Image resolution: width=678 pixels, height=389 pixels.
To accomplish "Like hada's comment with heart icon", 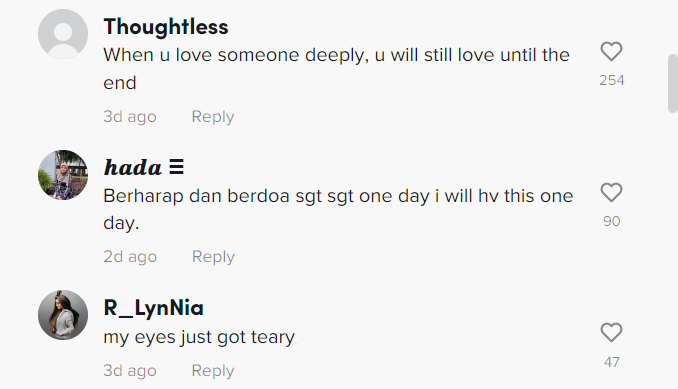I will [611, 192].
